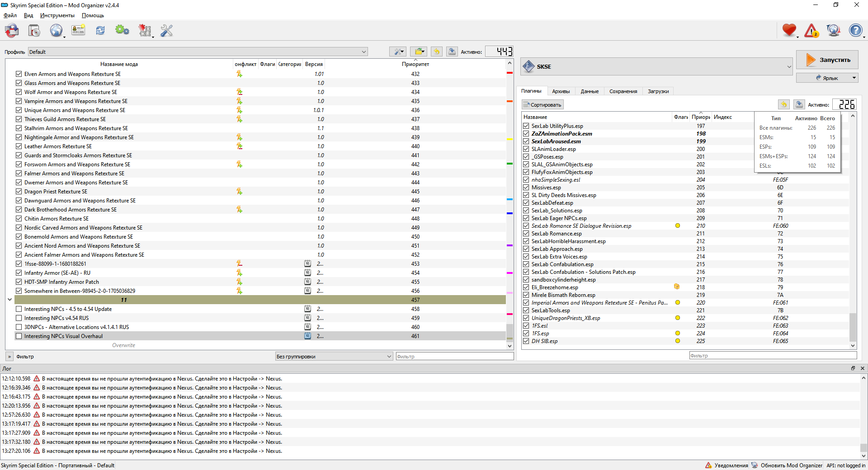
Task: Open the Вид menu
Action: pos(28,15)
